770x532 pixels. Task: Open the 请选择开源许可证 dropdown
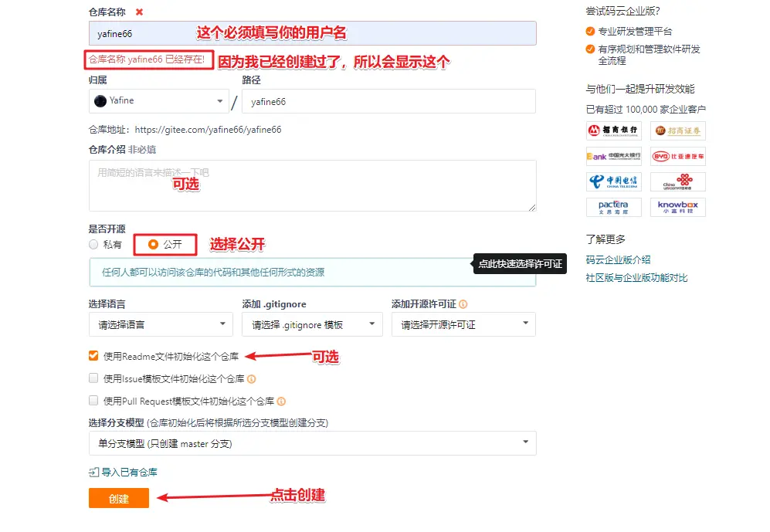coord(463,324)
